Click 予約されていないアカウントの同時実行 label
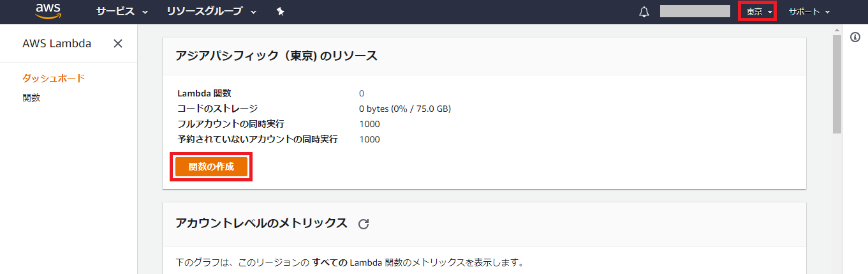The height and width of the screenshot is (274, 868). [x=258, y=139]
